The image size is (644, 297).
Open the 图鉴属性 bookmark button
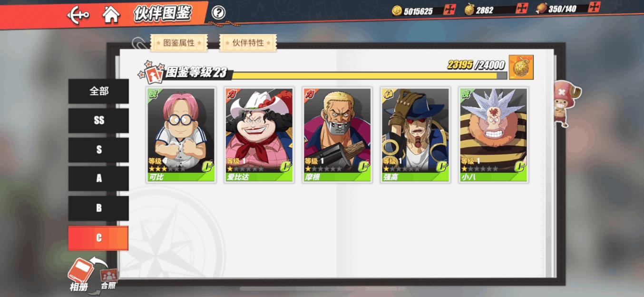pos(179,43)
